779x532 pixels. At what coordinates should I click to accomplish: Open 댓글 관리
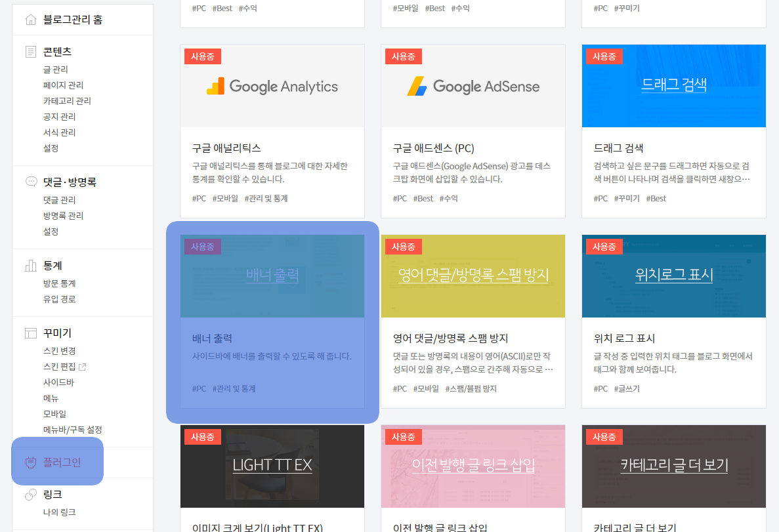(59, 200)
